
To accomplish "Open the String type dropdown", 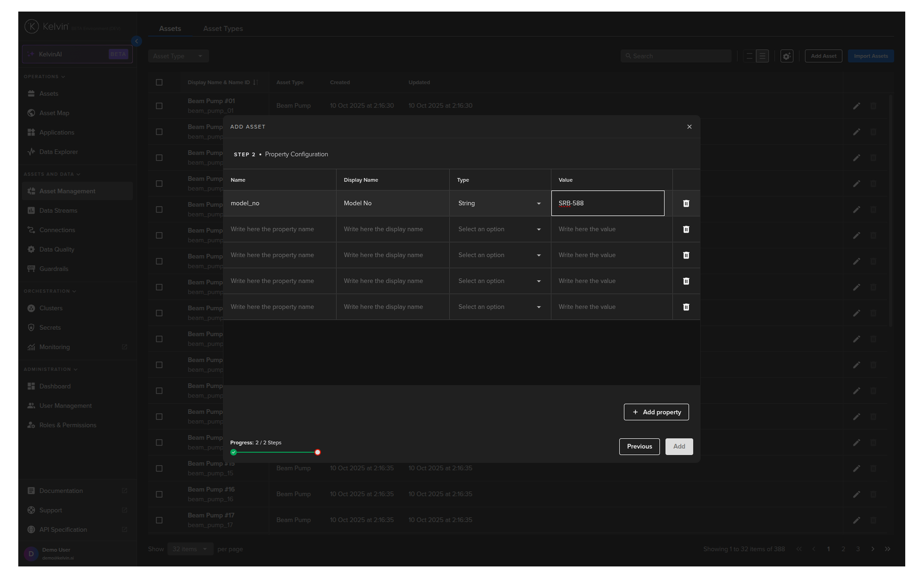I will (500, 203).
